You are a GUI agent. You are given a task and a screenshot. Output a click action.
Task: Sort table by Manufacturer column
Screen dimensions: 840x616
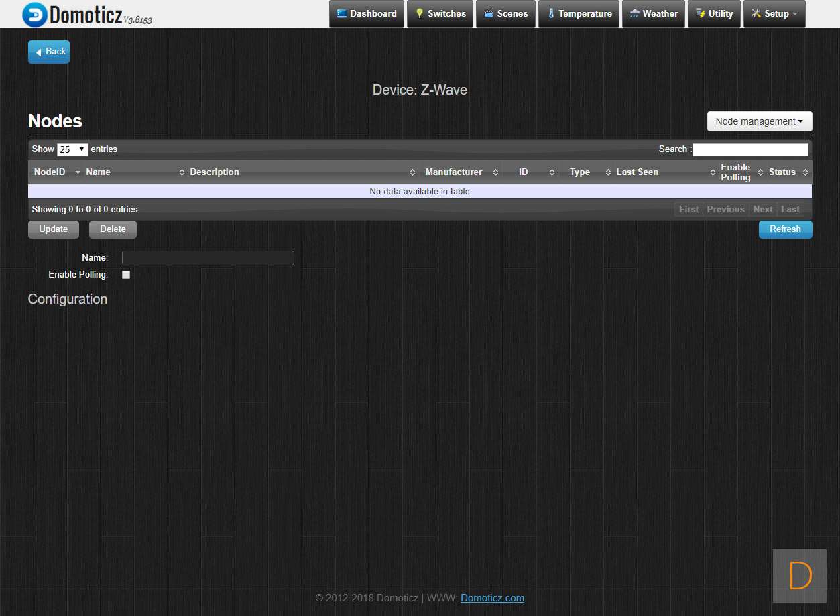point(454,172)
